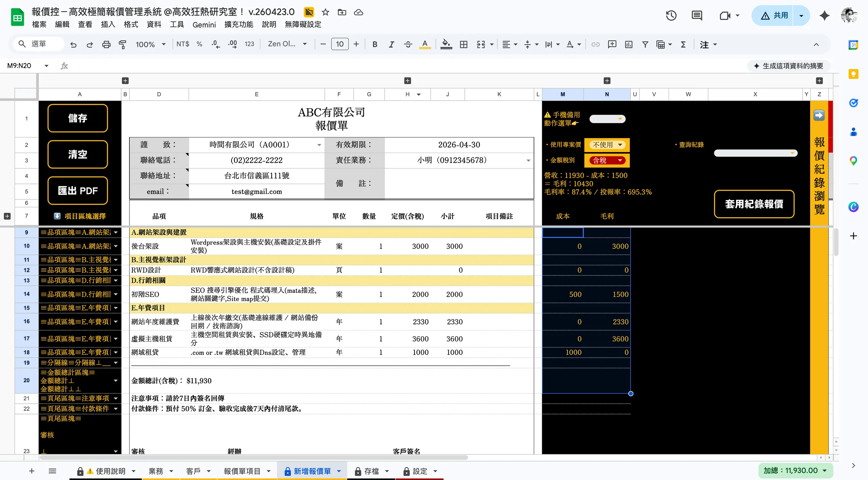This screenshot has height=480, width=868.
Task: Increase font size with plus button
Action: (x=356, y=44)
